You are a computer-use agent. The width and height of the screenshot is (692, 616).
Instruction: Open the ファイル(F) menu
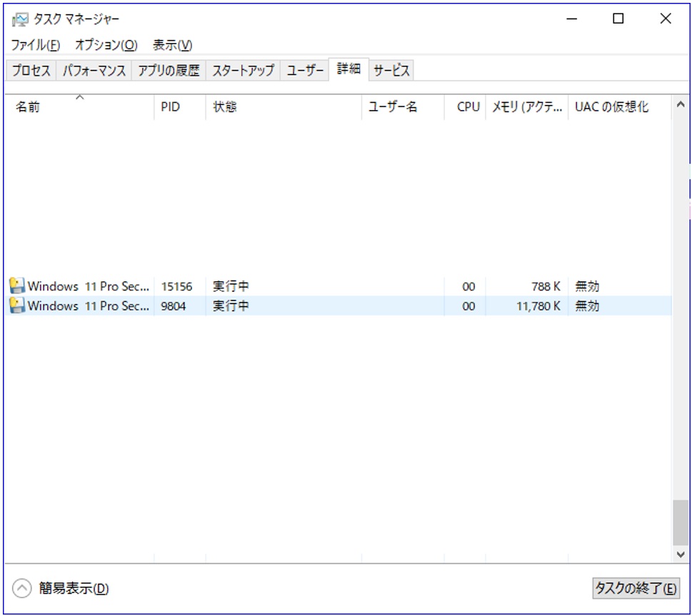pos(35,45)
